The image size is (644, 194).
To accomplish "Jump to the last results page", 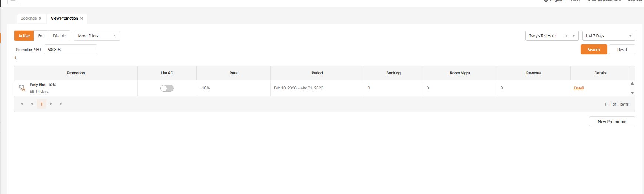I will [61, 104].
